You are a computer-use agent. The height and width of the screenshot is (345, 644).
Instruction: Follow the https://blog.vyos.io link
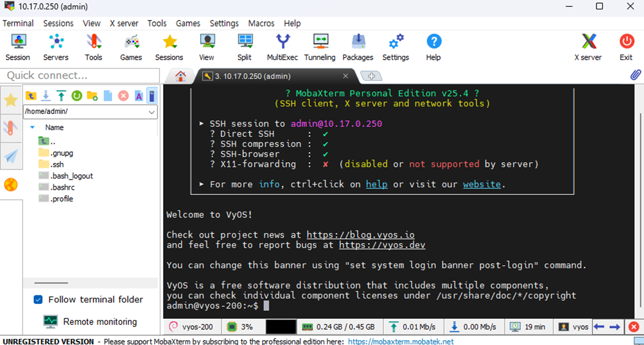point(361,235)
